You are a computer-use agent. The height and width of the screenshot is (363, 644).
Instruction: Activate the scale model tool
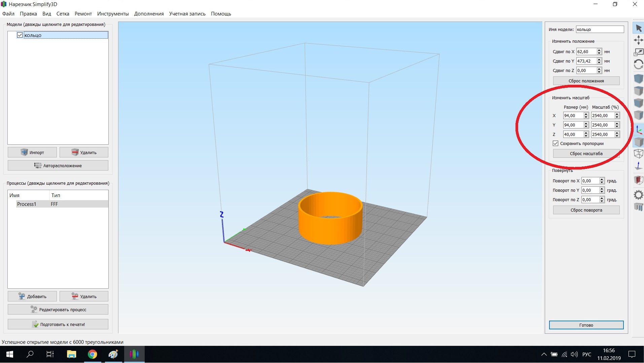point(638,52)
